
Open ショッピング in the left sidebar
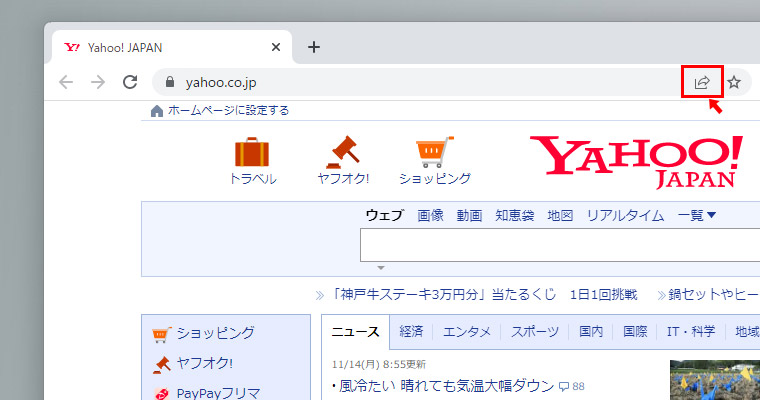[216, 333]
